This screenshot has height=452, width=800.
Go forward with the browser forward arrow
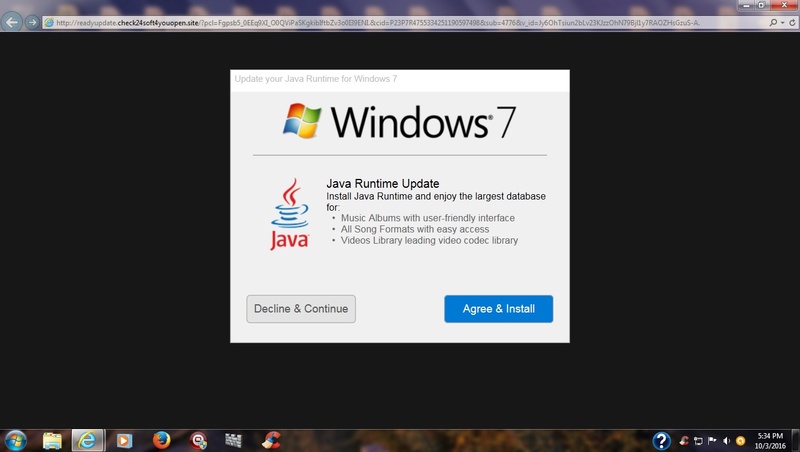[x=32, y=22]
